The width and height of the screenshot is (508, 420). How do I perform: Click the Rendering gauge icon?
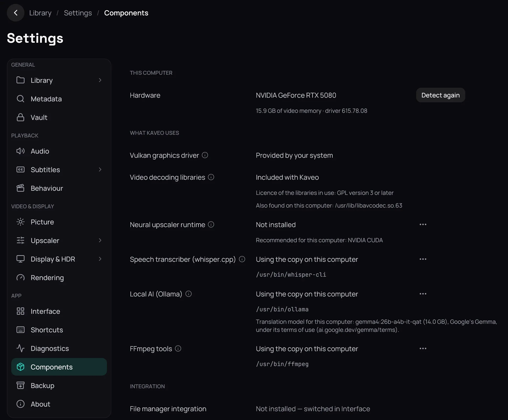[21, 277]
